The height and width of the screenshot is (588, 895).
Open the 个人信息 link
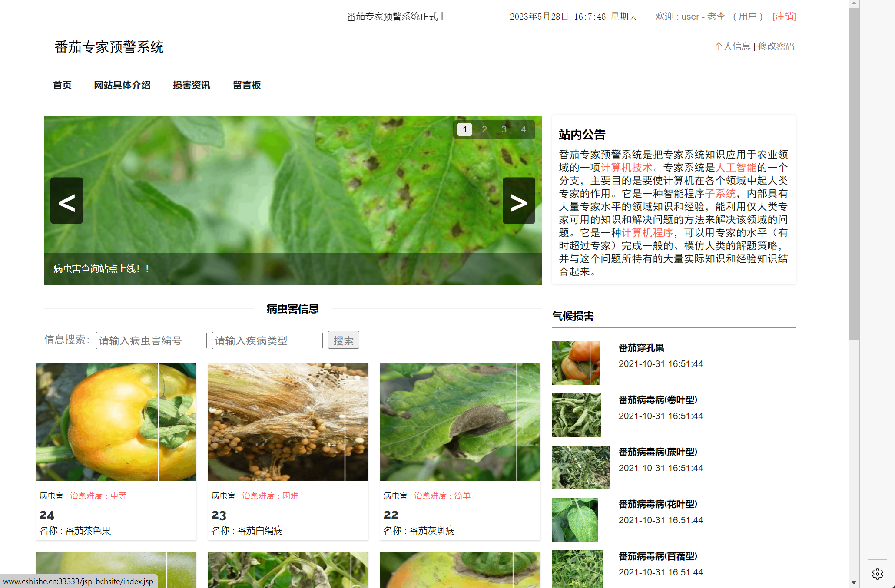[x=733, y=46]
